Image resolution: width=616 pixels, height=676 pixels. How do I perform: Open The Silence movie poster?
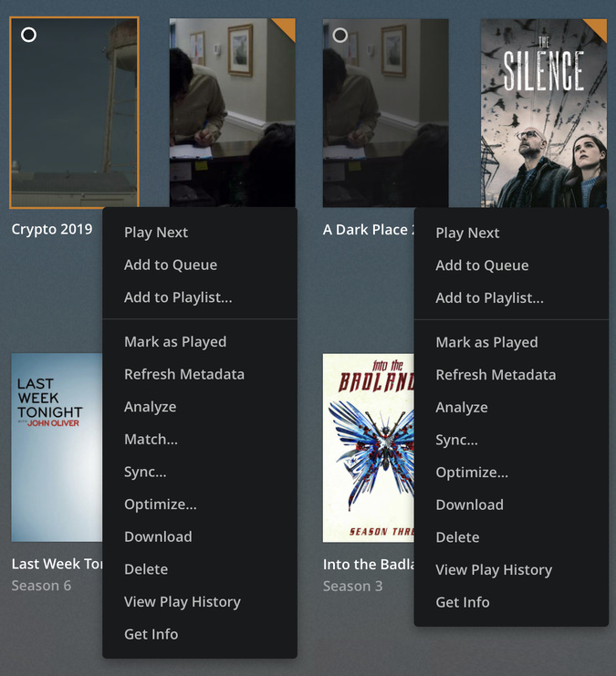tap(544, 113)
